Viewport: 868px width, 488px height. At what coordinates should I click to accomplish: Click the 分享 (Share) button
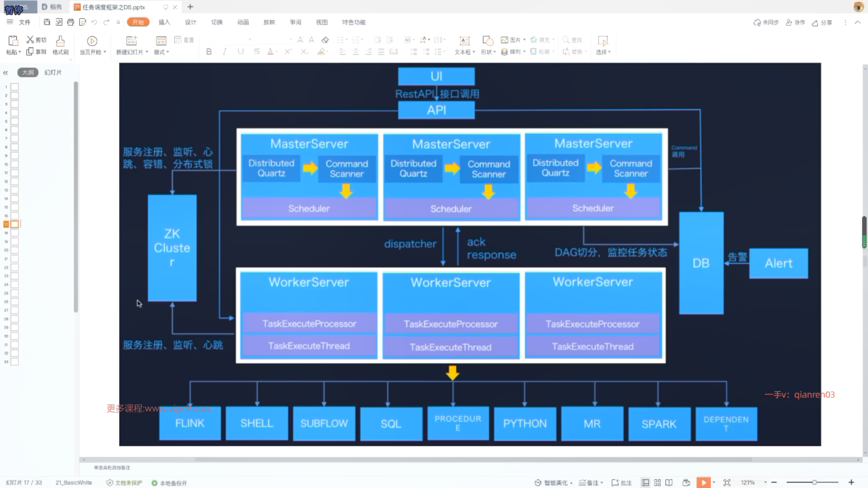(x=822, y=23)
